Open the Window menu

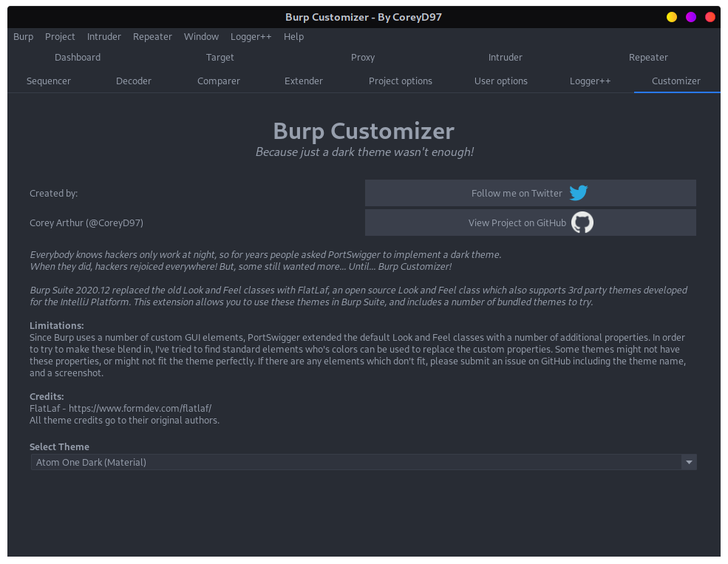[201, 37]
